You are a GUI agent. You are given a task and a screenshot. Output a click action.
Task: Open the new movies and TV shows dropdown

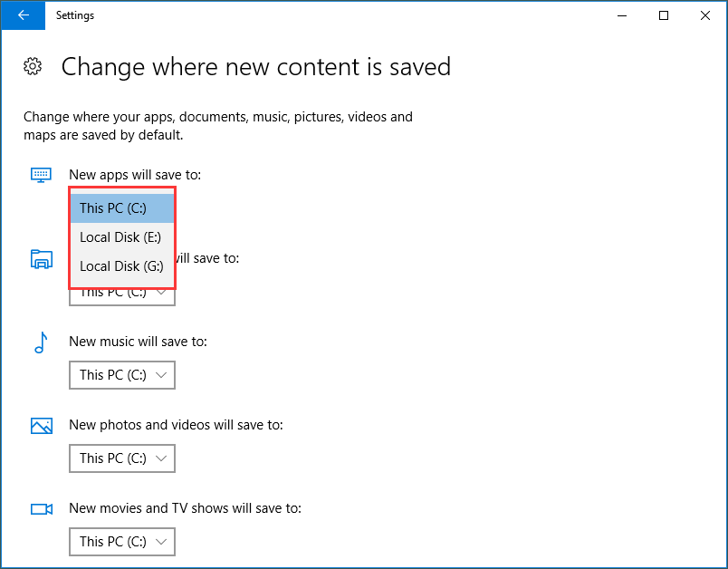tap(122, 542)
